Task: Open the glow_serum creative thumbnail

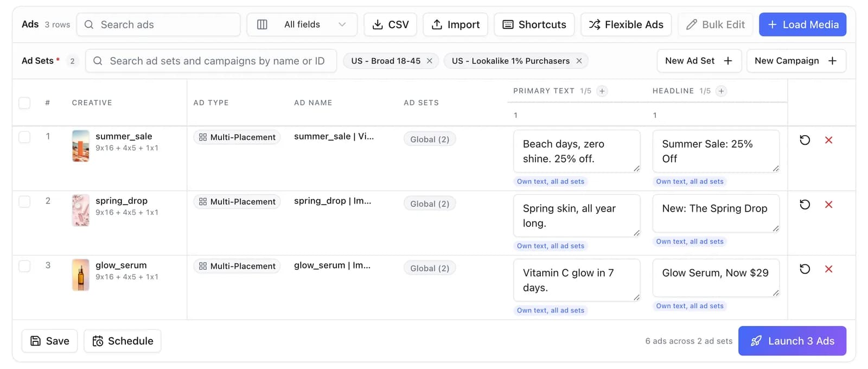Action: tap(81, 275)
